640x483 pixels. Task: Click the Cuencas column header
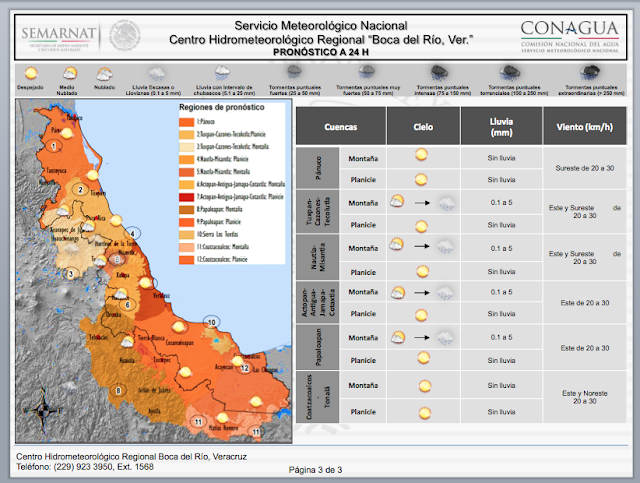coord(341,126)
